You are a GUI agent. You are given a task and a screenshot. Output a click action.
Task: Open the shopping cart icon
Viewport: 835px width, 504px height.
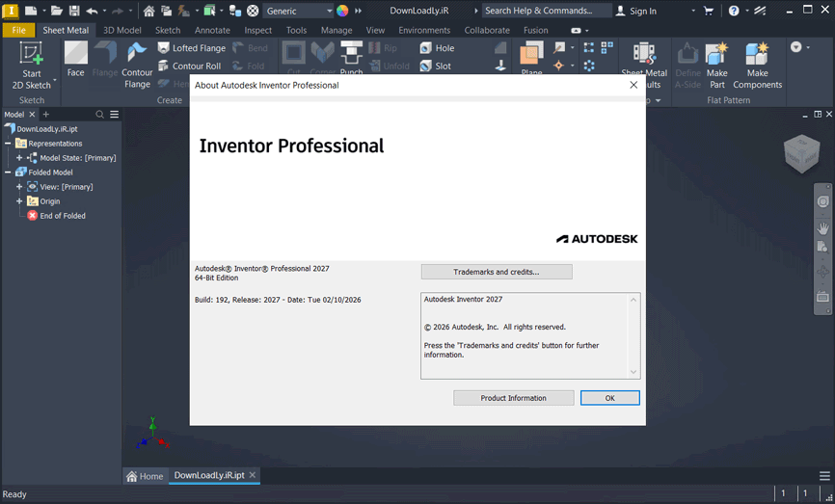[x=709, y=11]
